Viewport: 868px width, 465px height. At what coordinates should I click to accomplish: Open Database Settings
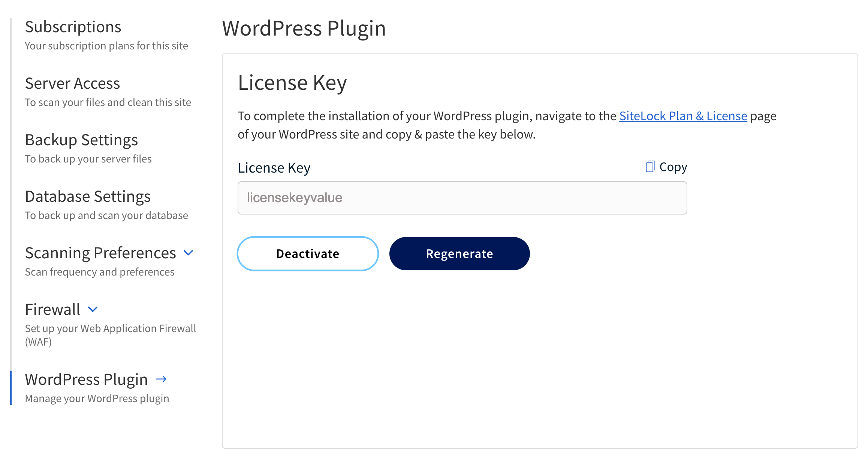(88, 197)
